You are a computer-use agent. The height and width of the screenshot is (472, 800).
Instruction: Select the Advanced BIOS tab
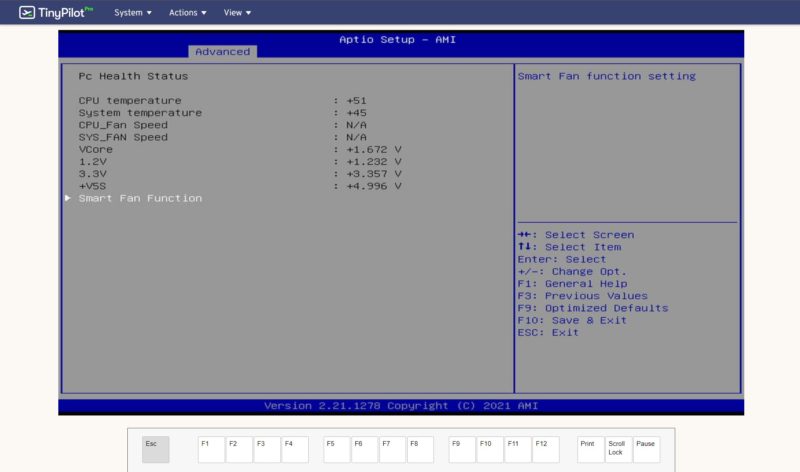pos(222,52)
